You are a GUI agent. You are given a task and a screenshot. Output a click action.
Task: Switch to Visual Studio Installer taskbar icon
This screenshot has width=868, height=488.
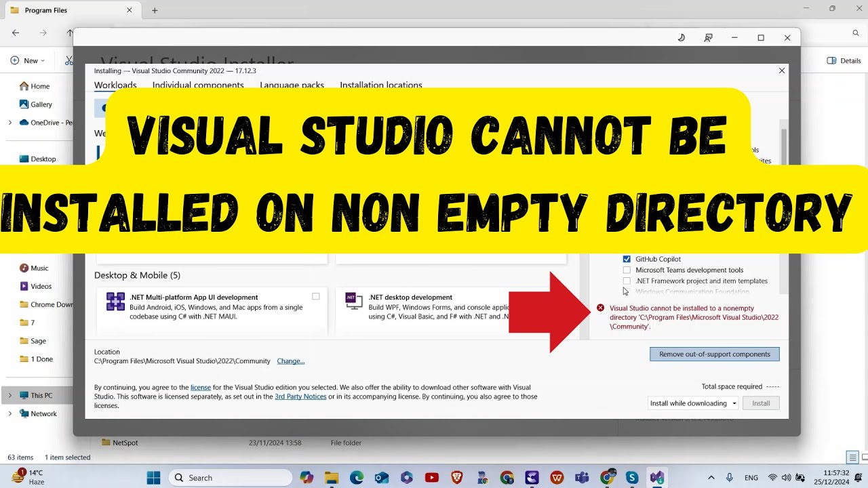tap(656, 477)
